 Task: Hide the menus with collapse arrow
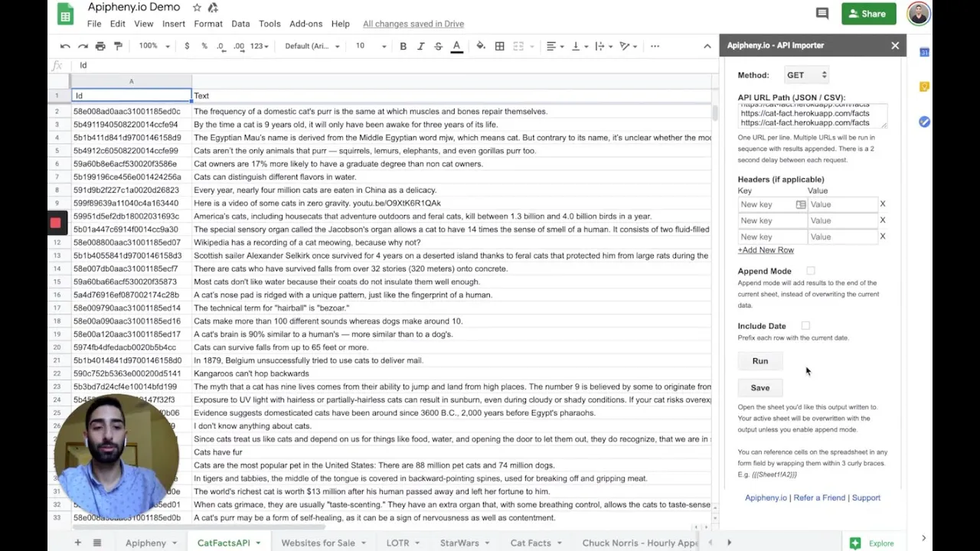(707, 46)
